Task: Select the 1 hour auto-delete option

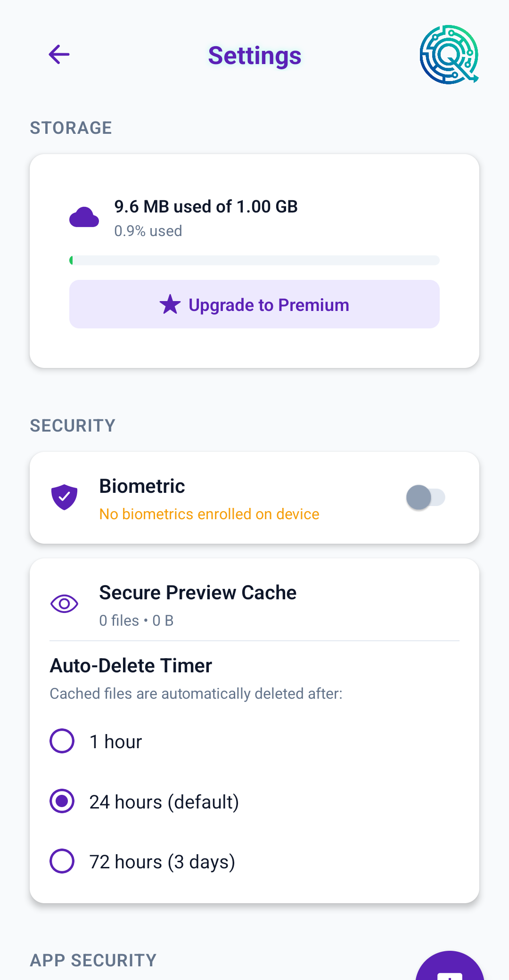Action: tap(62, 741)
